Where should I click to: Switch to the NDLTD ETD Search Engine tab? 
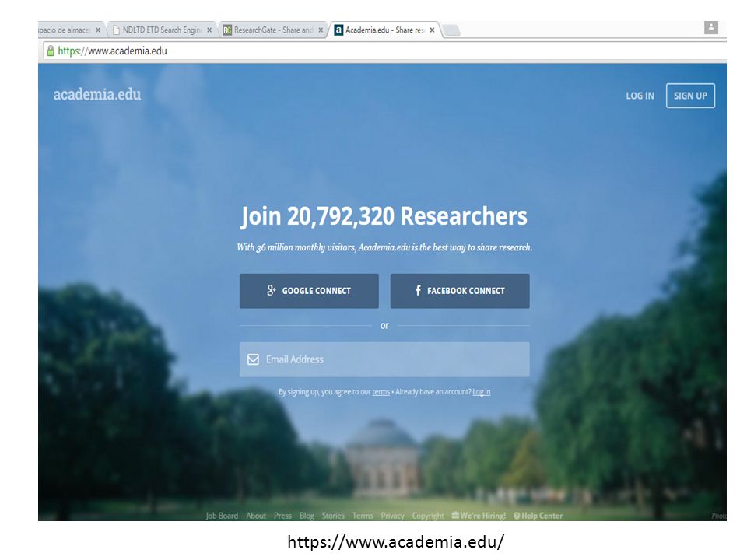point(162,30)
